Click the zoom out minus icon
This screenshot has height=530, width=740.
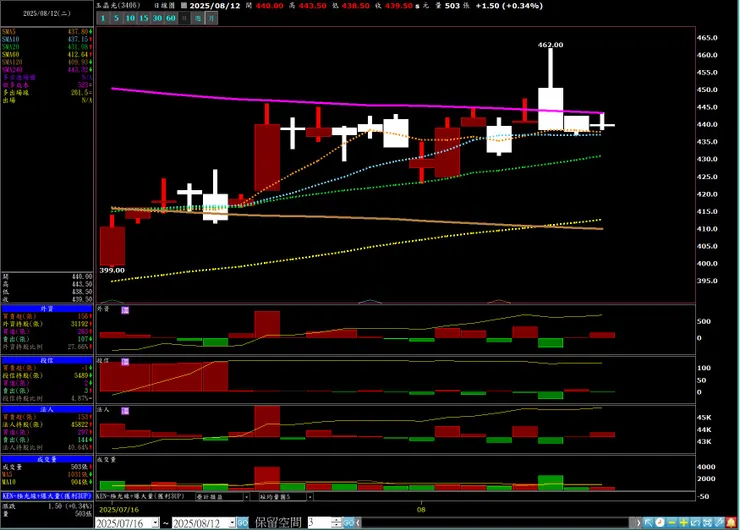[672, 522]
